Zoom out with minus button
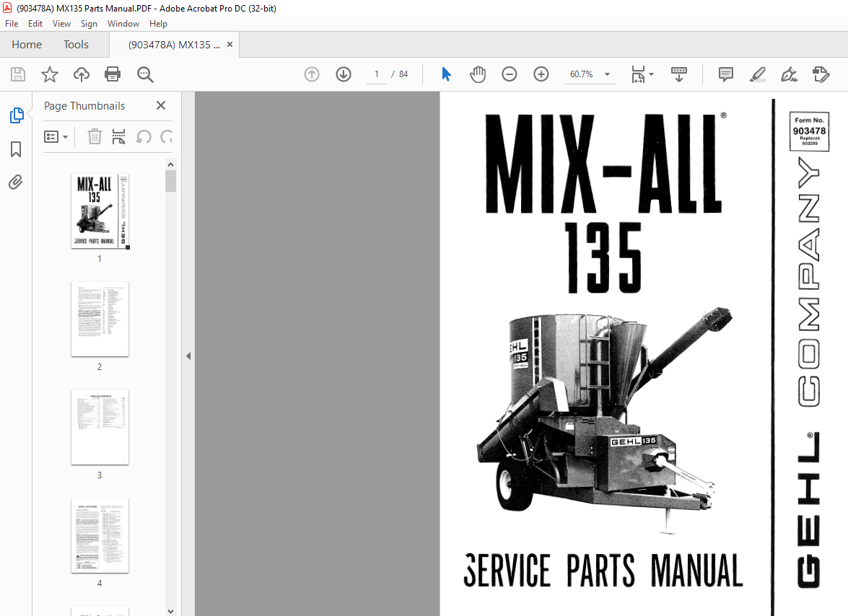Image resolution: width=848 pixels, height=616 pixels. click(510, 74)
